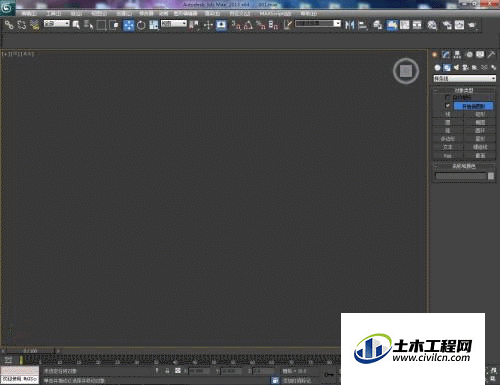This screenshot has height=385, width=500.
Task: Open the Utilities hammer panel
Action: tap(491, 54)
